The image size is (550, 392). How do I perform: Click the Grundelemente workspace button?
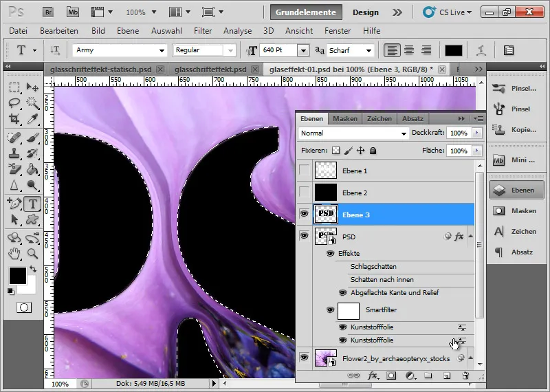306,12
